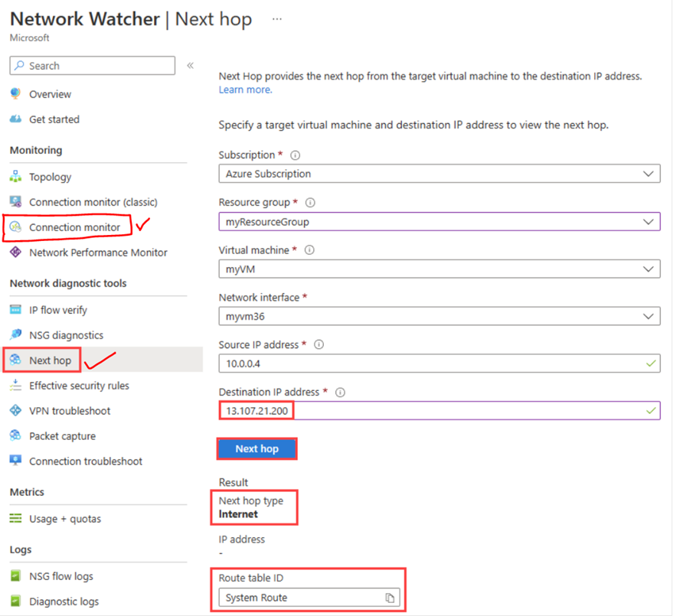The height and width of the screenshot is (616, 673).
Task: Click the NSG diagnostics icon
Action: [15, 334]
